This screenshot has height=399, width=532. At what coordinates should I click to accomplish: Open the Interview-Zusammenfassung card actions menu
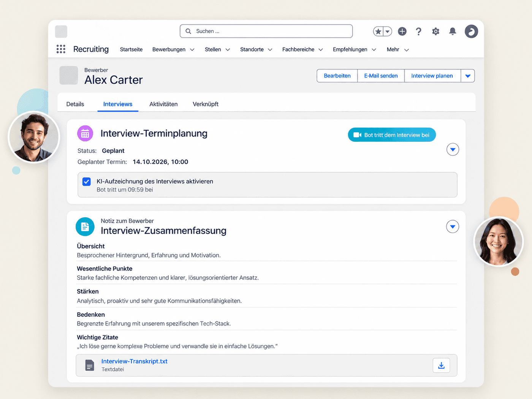tap(452, 227)
